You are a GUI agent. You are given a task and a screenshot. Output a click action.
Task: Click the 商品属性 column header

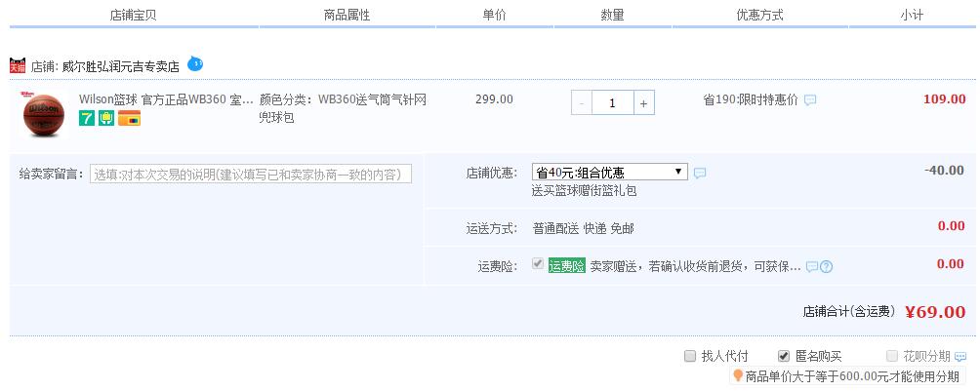pos(347,15)
